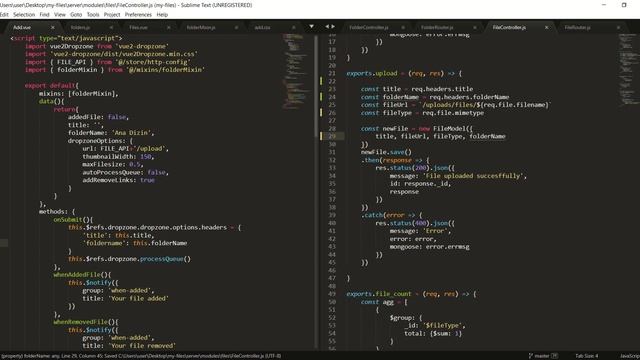Image resolution: width=640 pixels, height=360 pixels.
Task: Open the Goto menu
Action: pyautogui.click(x=76, y=14)
